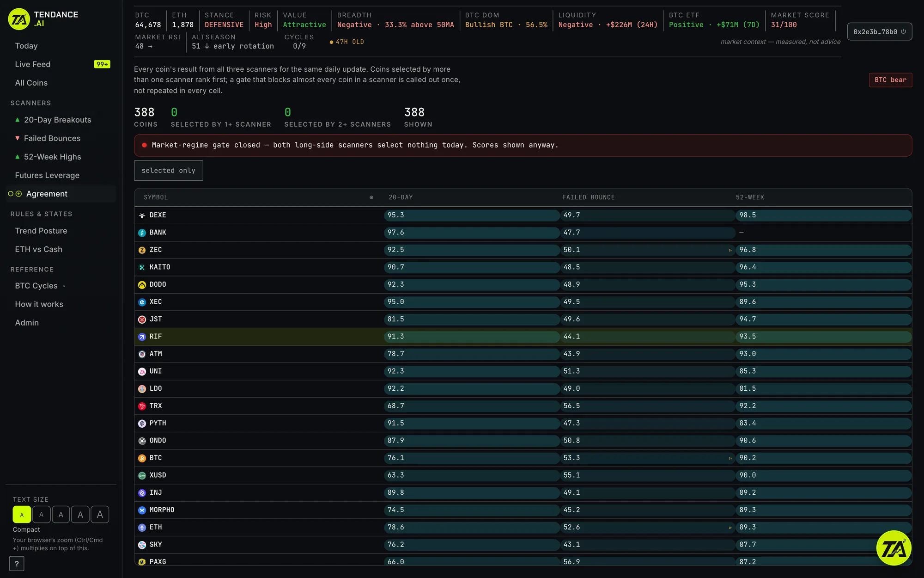The width and height of the screenshot is (924, 578).
Task: Click the small icon in Symbol column header
Action: coord(371,197)
